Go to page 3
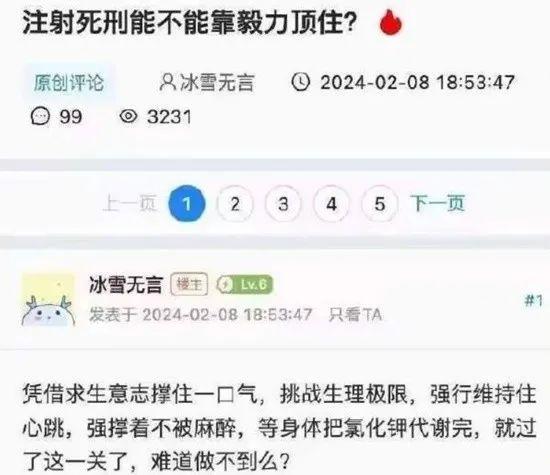Image resolution: width=550 pixels, height=475 pixels. 283,204
